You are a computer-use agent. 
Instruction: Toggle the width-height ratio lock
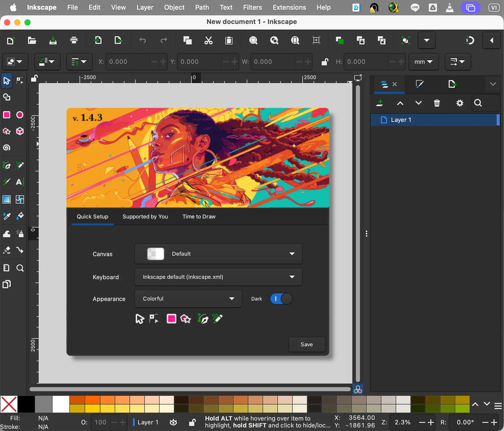click(325, 62)
